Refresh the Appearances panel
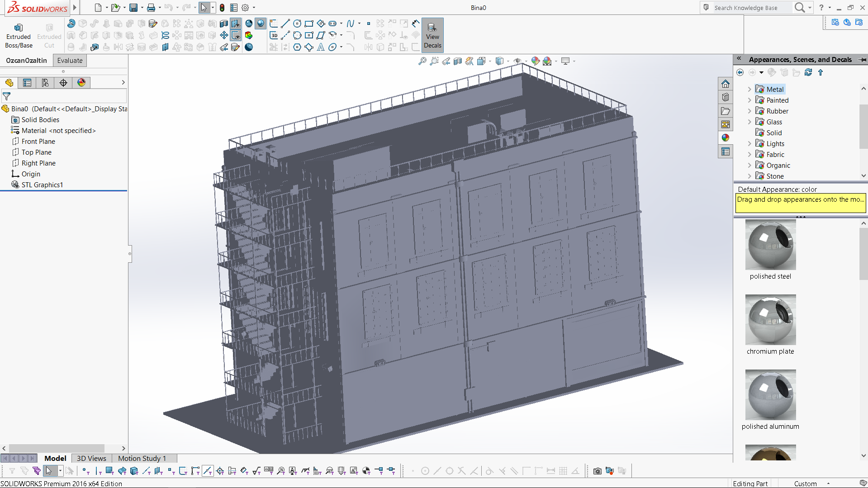 (808, 72)
